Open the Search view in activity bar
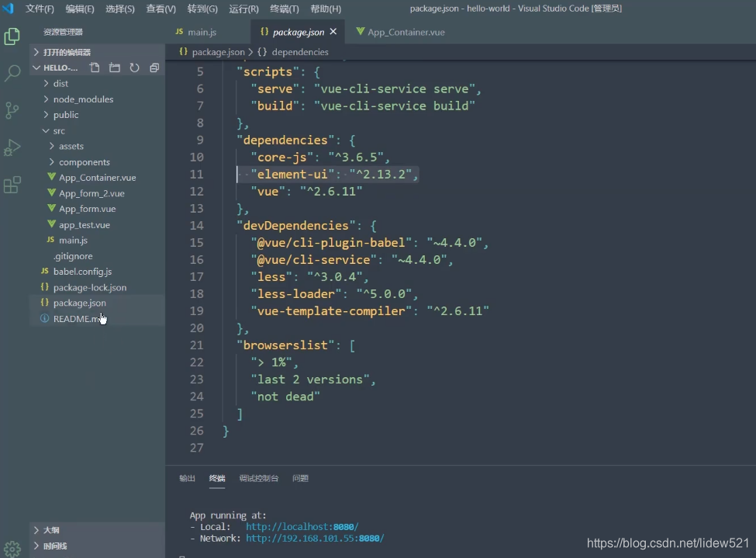This screenshot has height=558, width=756. coord(12,74)
